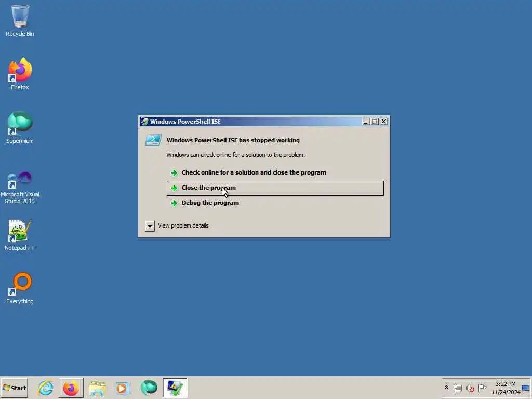Click the muted volume tray icon
Screen dimensions: 532x399
click(470, 388)
